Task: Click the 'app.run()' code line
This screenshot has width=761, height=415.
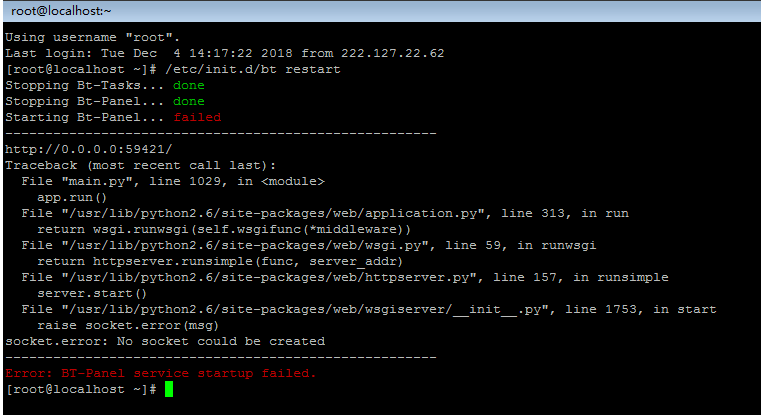Action: 72,197
